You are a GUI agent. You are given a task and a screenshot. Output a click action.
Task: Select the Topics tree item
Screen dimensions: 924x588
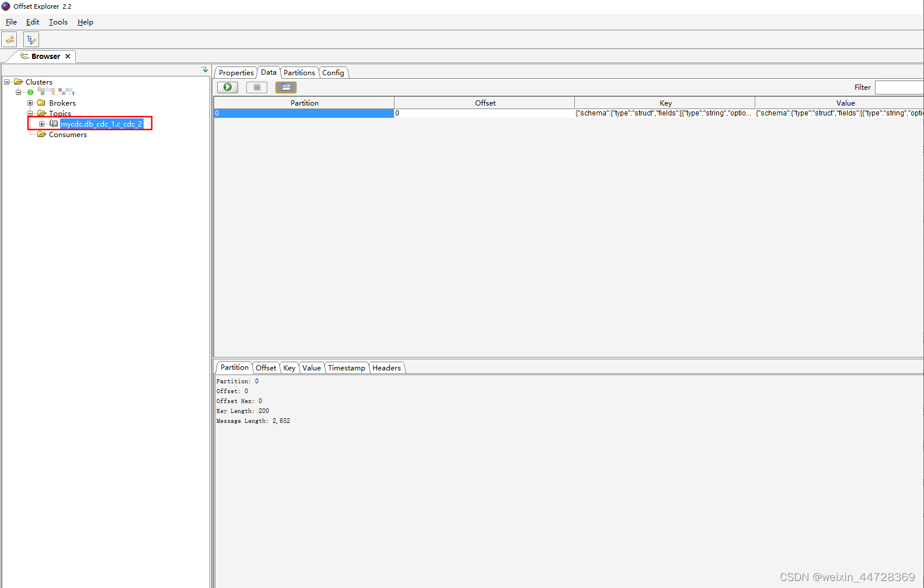(x=60, y=114)
